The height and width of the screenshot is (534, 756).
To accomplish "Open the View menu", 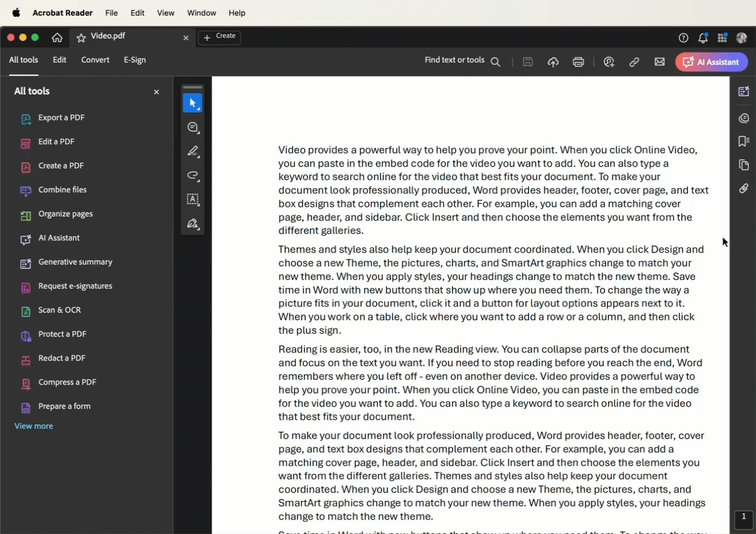I will [x=166, y=13].
